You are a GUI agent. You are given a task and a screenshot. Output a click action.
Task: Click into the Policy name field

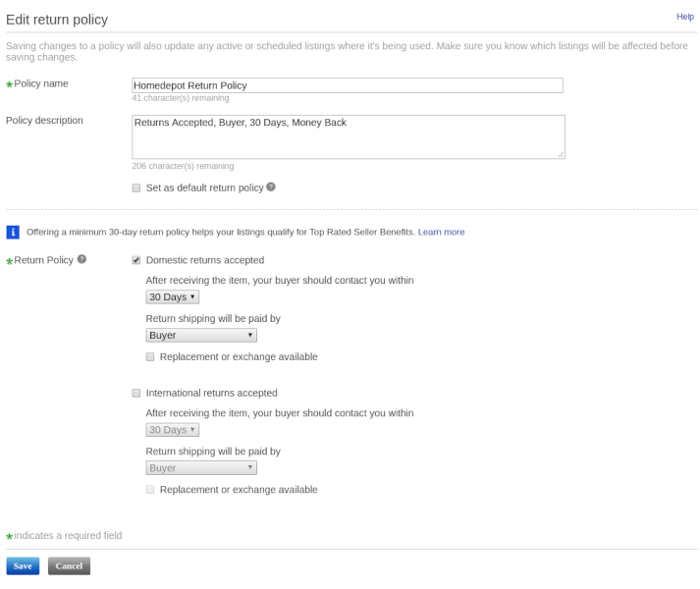coord(348,85)
